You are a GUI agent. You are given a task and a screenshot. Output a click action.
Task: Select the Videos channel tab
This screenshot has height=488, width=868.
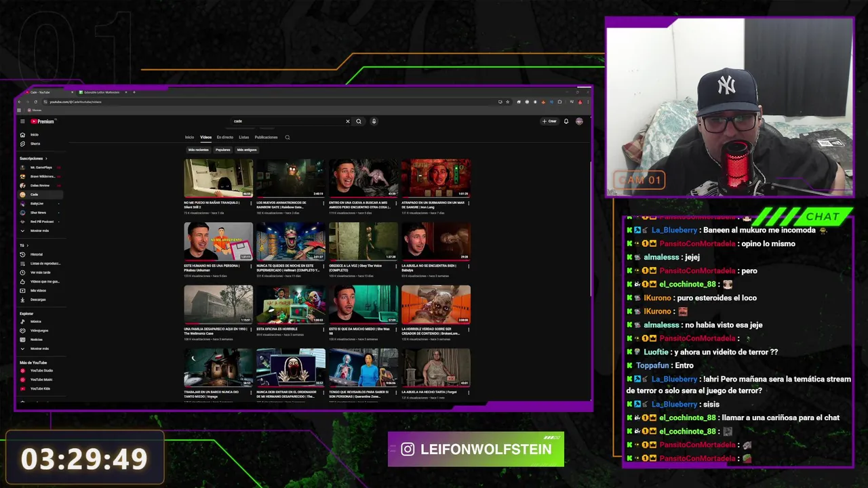(x=205, y=137)
